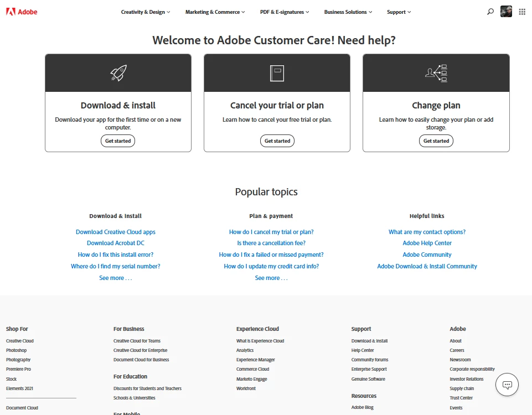Open Commerce Cloud footer link
This screenshot has width=532, height=415.
point(253,369)
